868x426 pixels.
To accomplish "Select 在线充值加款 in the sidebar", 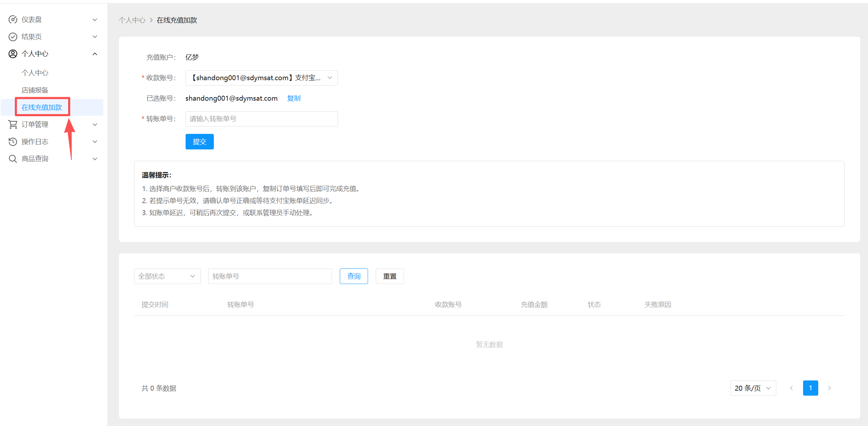I will coord(42,107).
